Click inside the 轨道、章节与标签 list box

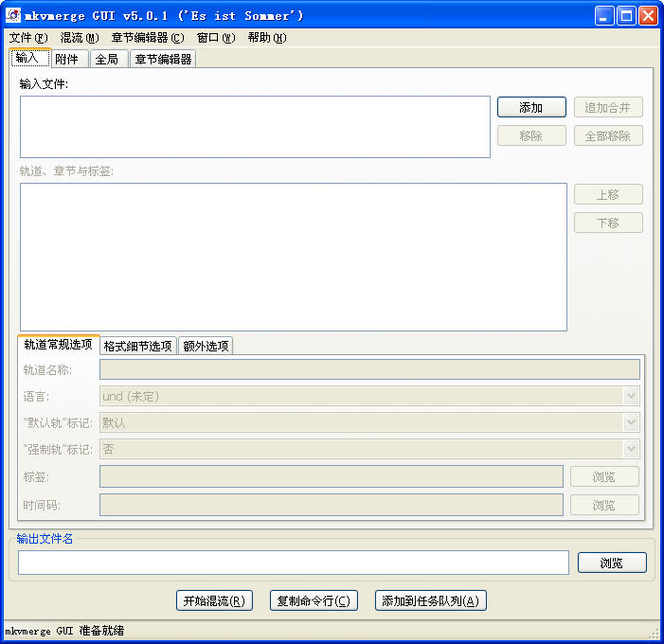pos(294,257)
